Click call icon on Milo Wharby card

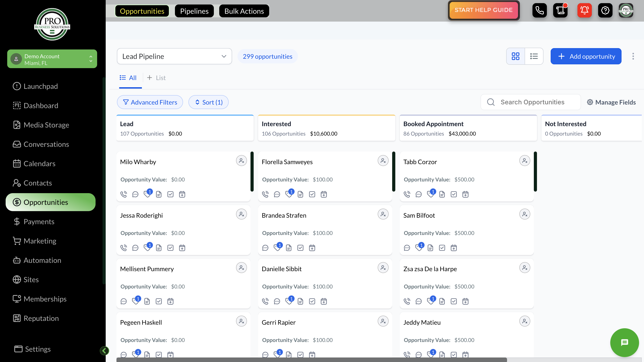coord(123,194)
